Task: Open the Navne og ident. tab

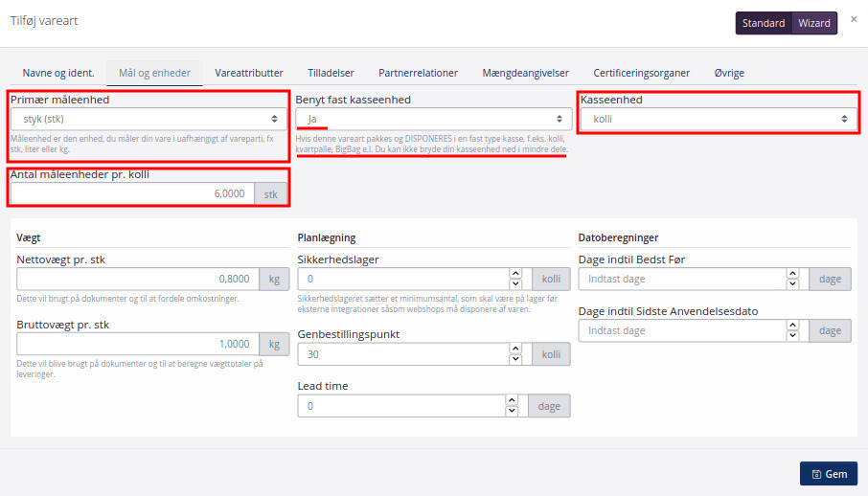Action: click(58, 73)
